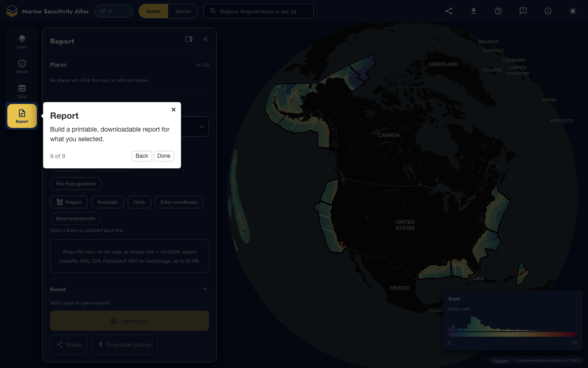Open the Layers sidebar panel
Viewport: 588px width, 368px height.
pyautogui.click(x=22, y=41)
